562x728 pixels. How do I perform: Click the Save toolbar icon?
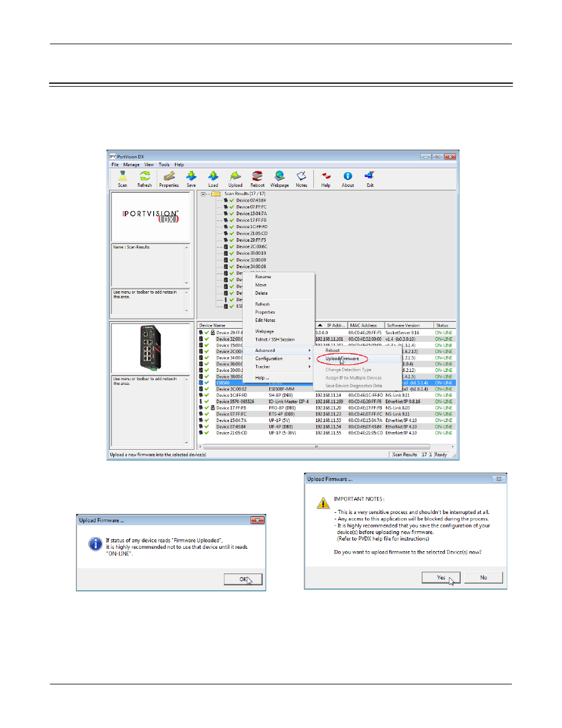point(191,176)
